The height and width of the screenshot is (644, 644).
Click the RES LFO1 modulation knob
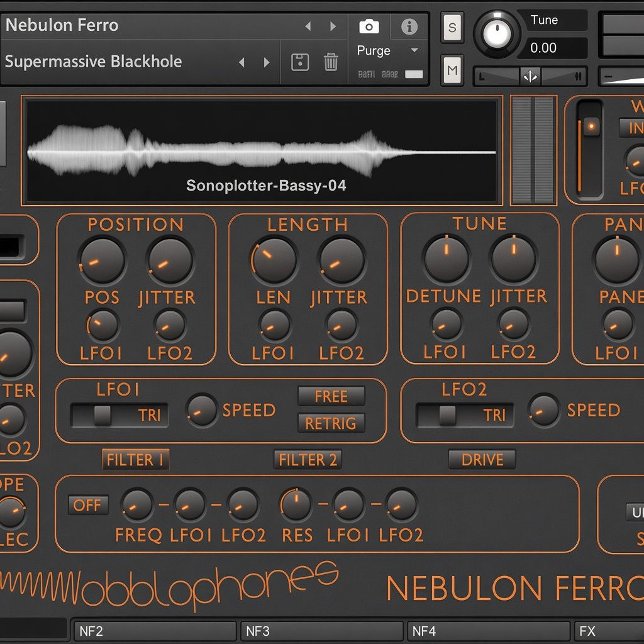coord(348,504)
